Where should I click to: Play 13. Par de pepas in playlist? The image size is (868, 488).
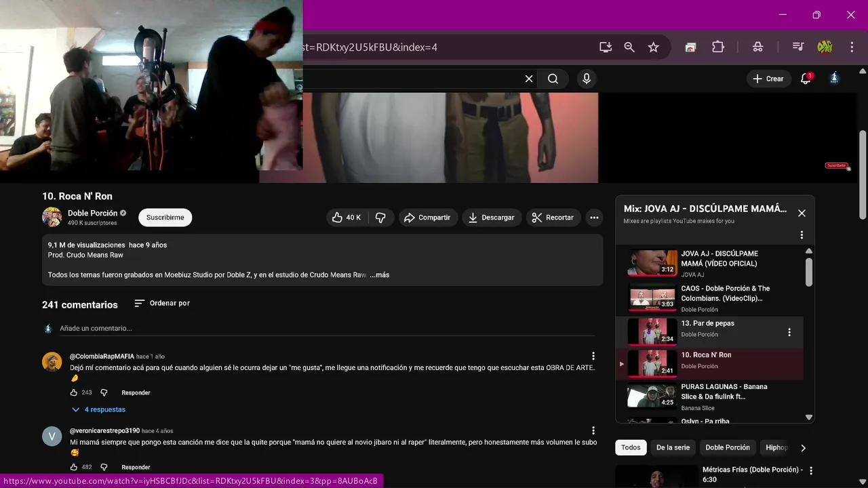(x=709, y=331)
